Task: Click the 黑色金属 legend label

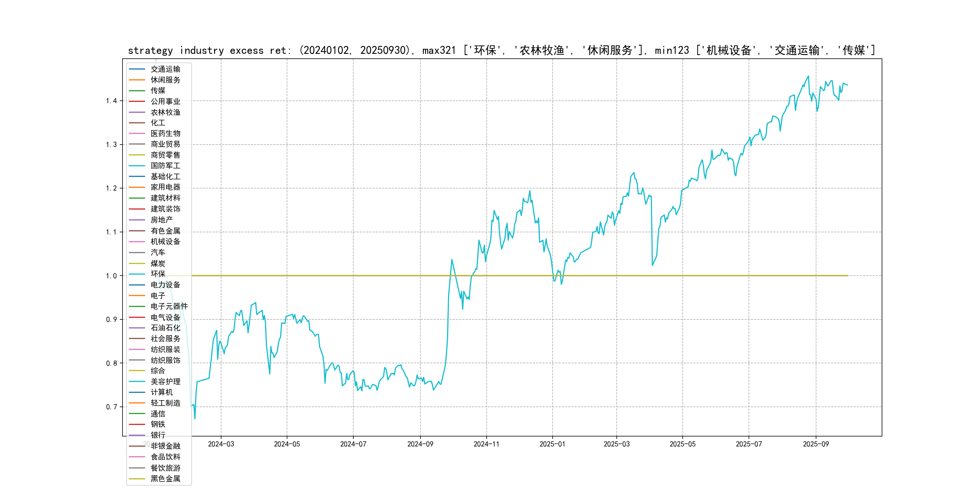Action: 165,479
